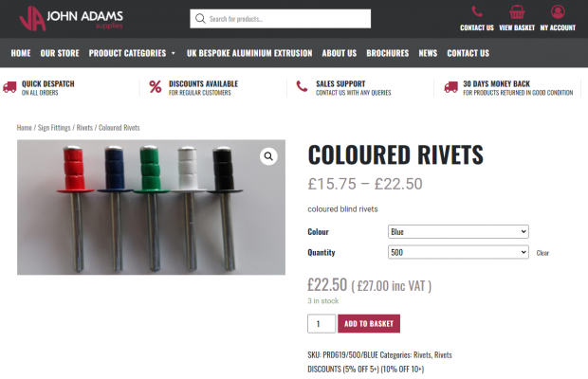588x379 pixels.
Task: Click the Discounts Available percent icon
Action: pyautogui.click(x=156, y=87)
